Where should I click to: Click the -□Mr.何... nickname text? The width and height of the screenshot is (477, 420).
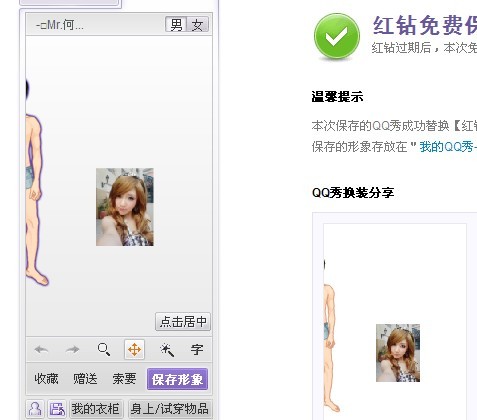pyautogui.click(x=60, y=25)
